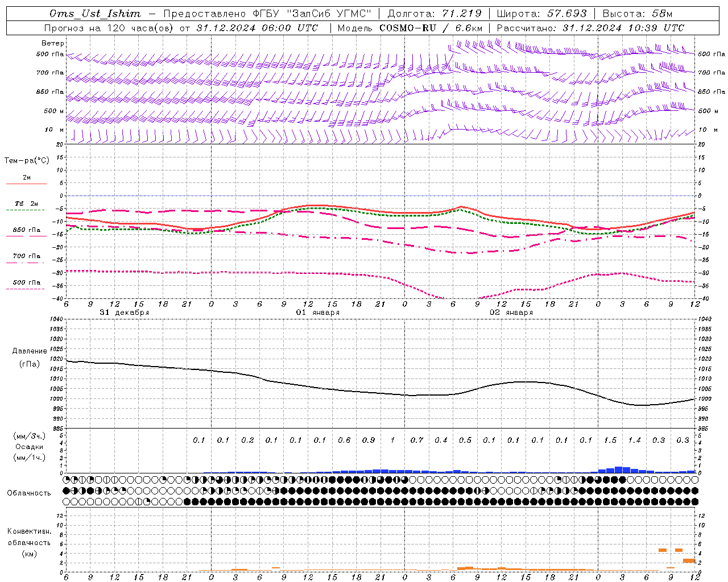This screenshot has width=728, height=582.
Task: Click the elevation text "Высота: 58м"
Action: point(637,14)
